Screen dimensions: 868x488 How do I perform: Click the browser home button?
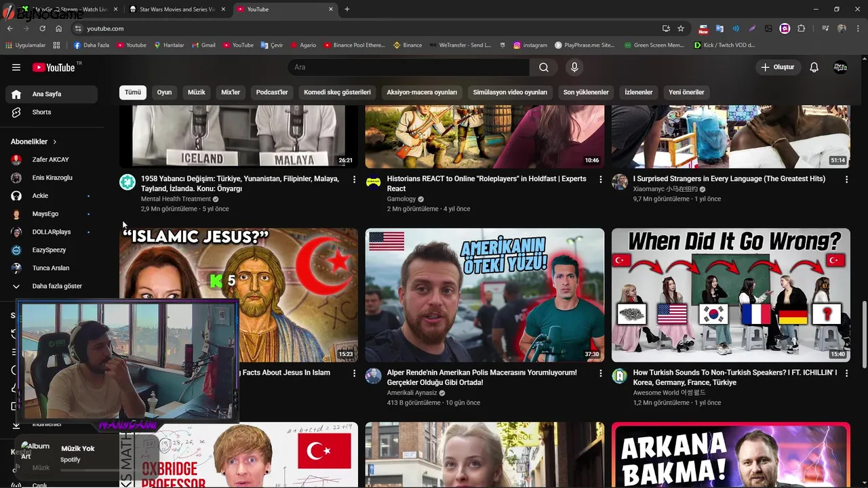[58, 28]
